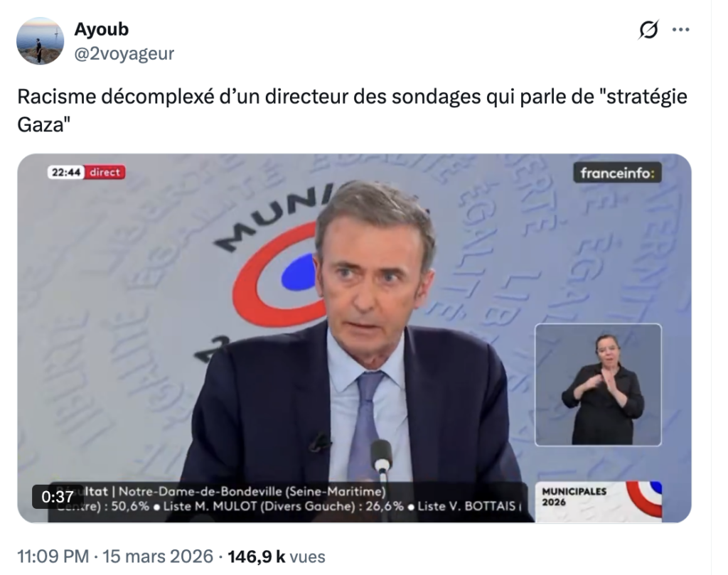The height and width of the screenshot is (575, 728).
Task: Open the @2voyageur handle link
Action: [x=124, y=54]
